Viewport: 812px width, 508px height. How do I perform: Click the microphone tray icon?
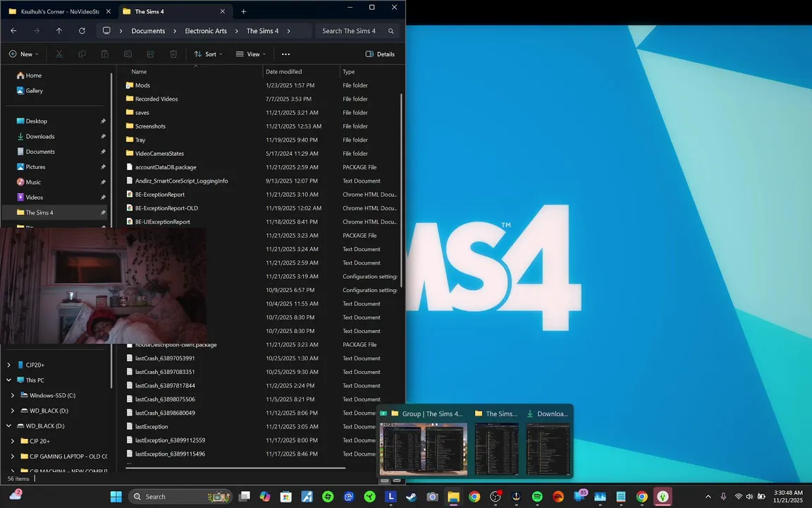click(x=723, y=497)
